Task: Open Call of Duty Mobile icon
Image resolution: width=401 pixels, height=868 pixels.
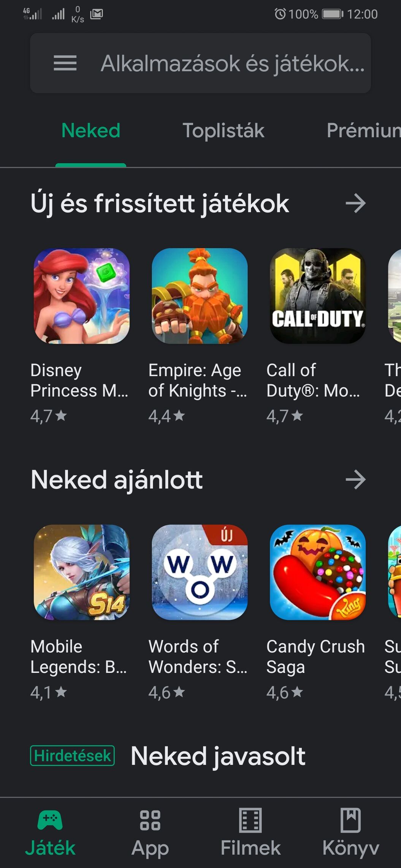Action: click(x=318, y=296)
